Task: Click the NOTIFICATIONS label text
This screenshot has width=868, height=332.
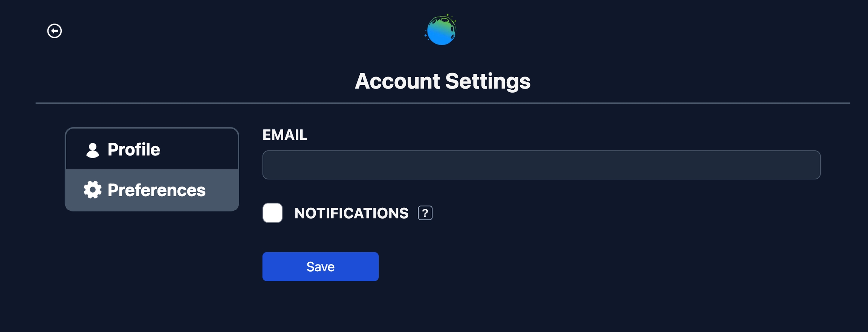Action: tap(351, 213)
